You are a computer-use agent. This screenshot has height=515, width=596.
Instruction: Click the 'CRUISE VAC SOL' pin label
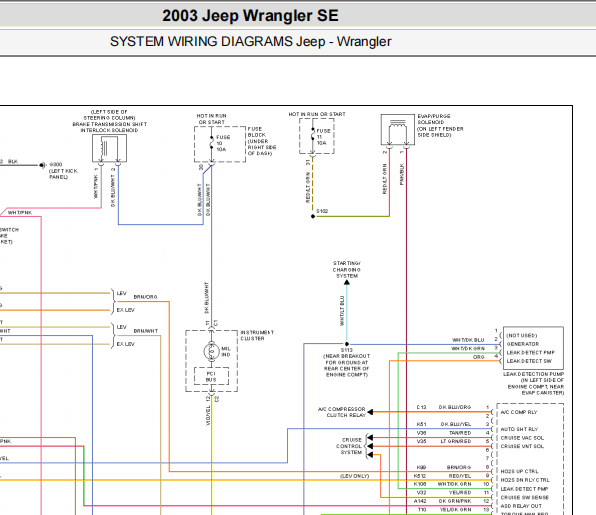[x=522, y=438]
